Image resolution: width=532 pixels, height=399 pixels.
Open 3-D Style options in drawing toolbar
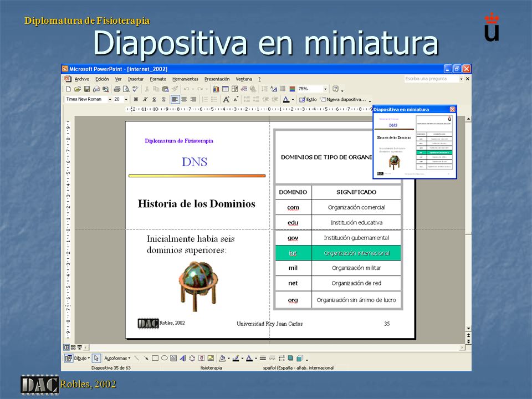point(300,358)
